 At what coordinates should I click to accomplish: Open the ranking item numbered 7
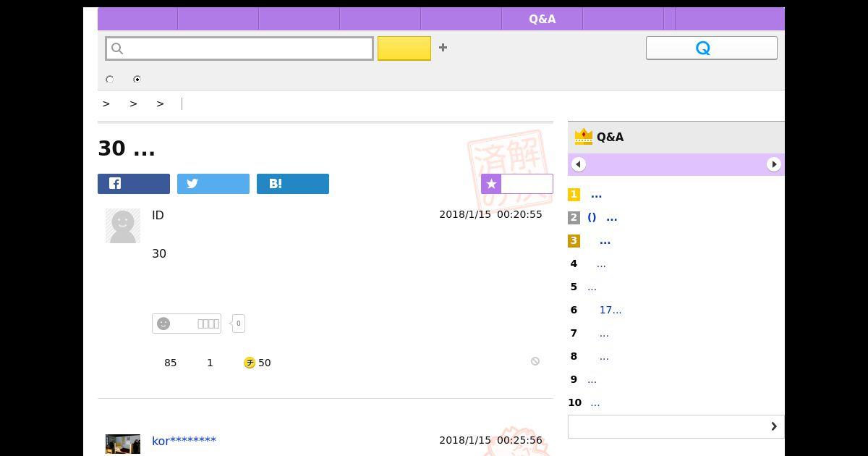click(604, 334)
